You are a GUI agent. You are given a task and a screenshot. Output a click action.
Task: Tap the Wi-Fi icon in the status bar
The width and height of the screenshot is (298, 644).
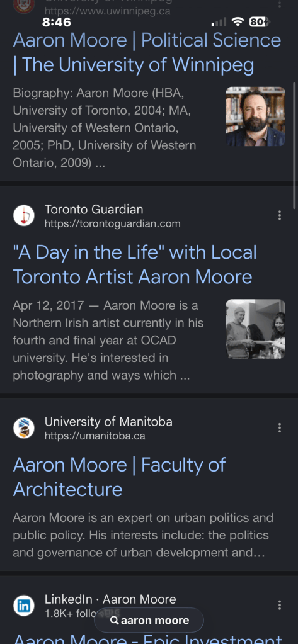click(238, 22)
